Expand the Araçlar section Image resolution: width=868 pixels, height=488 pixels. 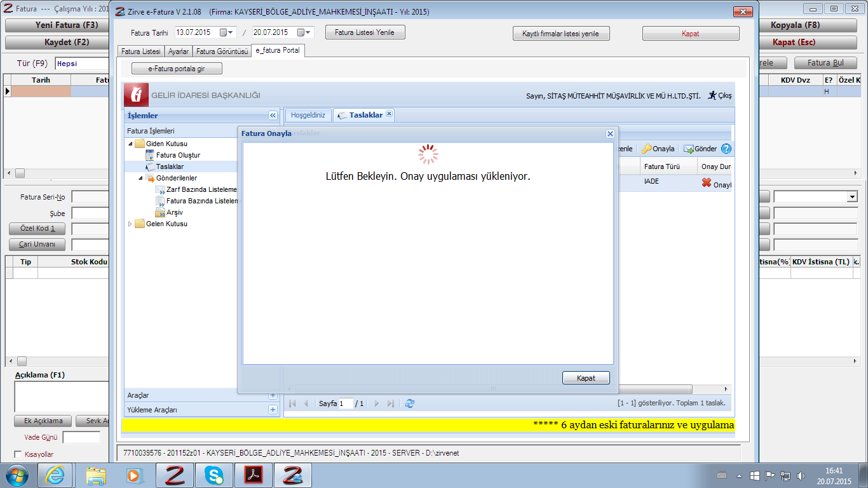tap(273, 395)
